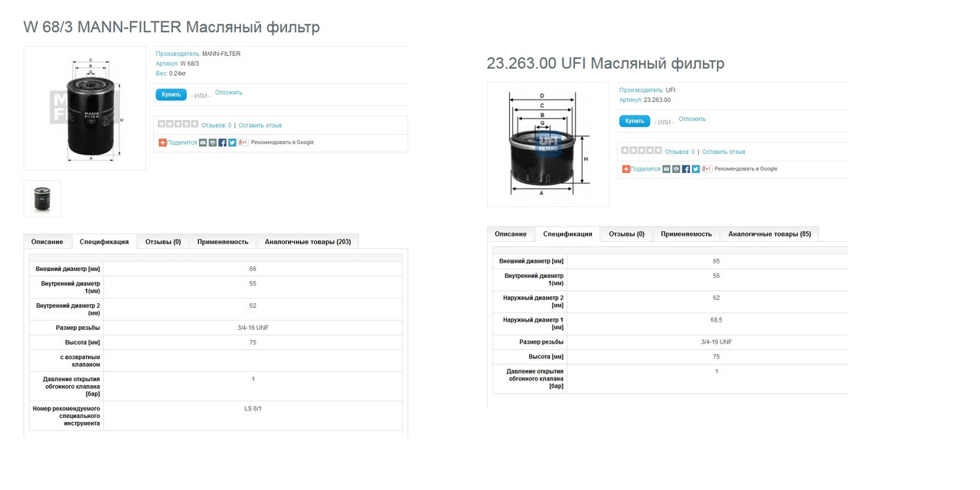Select the LS 6/1 tool number value
The height and width of the screenshot is (490, 980).
click(x=253, y=409)
